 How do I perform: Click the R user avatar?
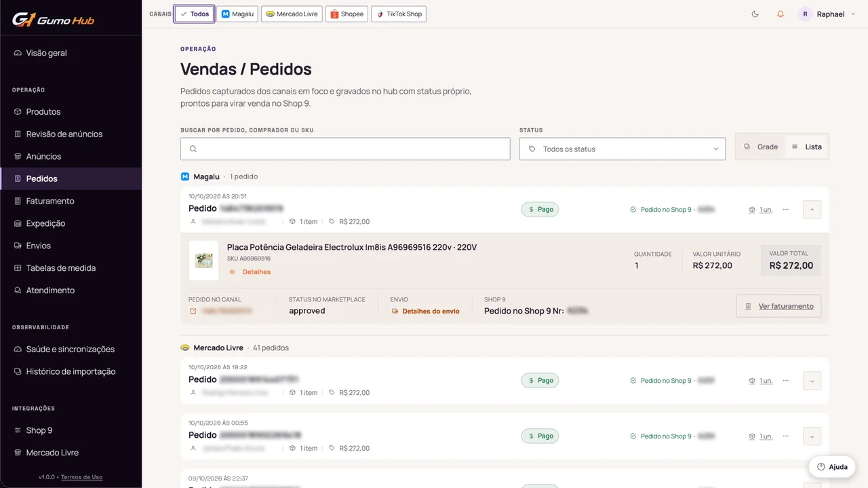point(805,14)
